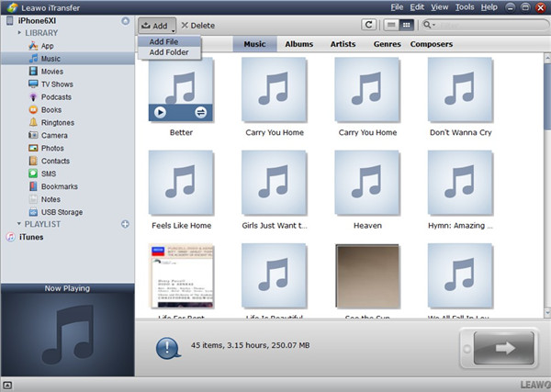Viewport: 551px width, 392px height.
Task: Open the info icon in status bar
Action: coord(168,348)
